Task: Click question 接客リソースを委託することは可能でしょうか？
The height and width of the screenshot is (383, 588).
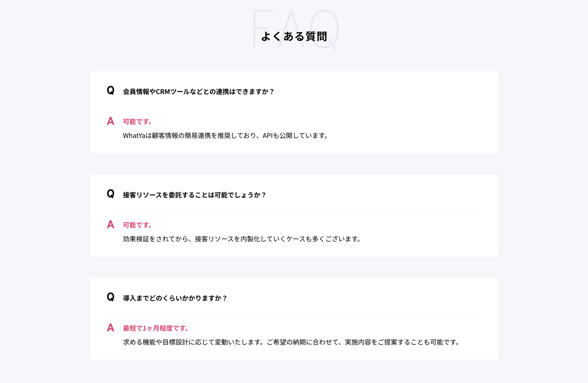Action: (195, 195)
